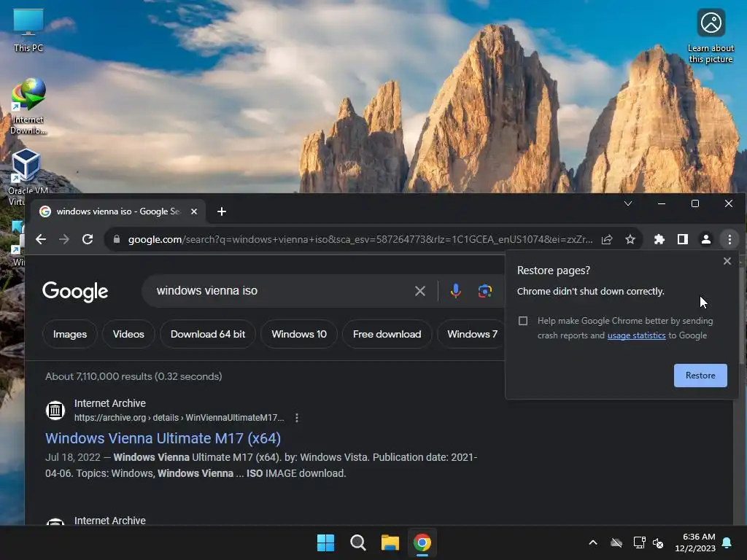
Task: Click muted volume tray icon
Action: coord(659,542)
